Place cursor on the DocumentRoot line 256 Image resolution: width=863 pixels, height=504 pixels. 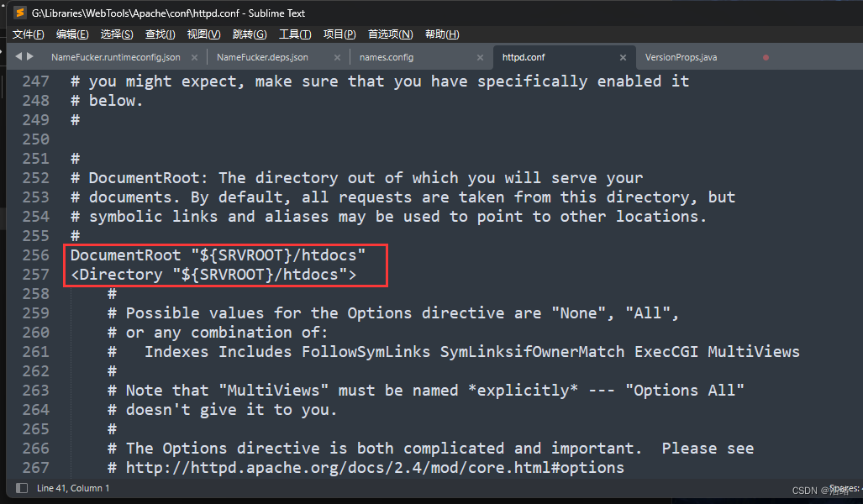(x=218, y=255)
